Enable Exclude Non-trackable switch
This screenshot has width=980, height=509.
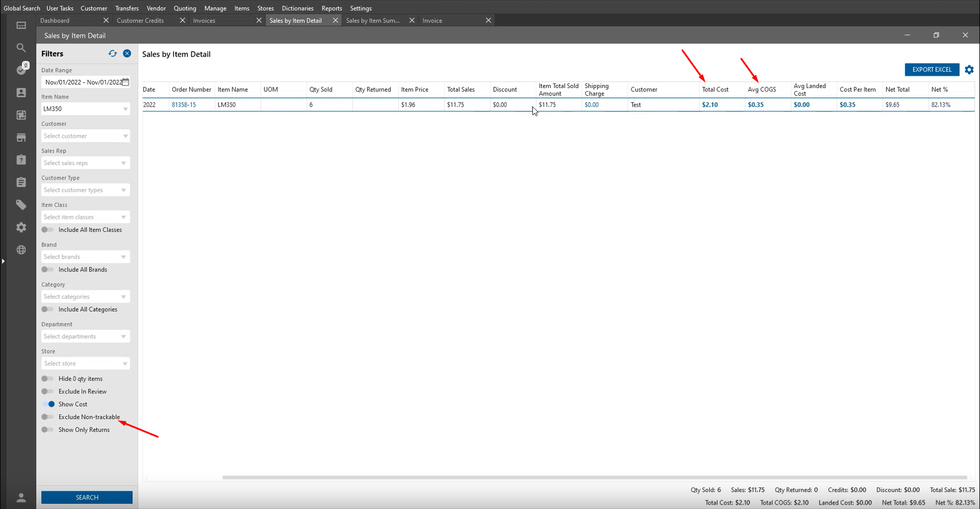tap(48, 417)
